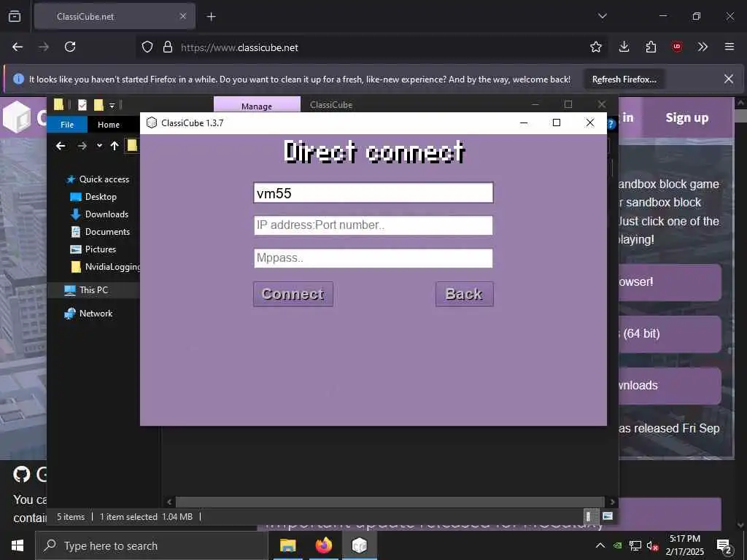Image resolution: width=747 pixels, height=560 pixels.
Task: Click the Connect button in ClassiCube
Action: click(293, 295)
